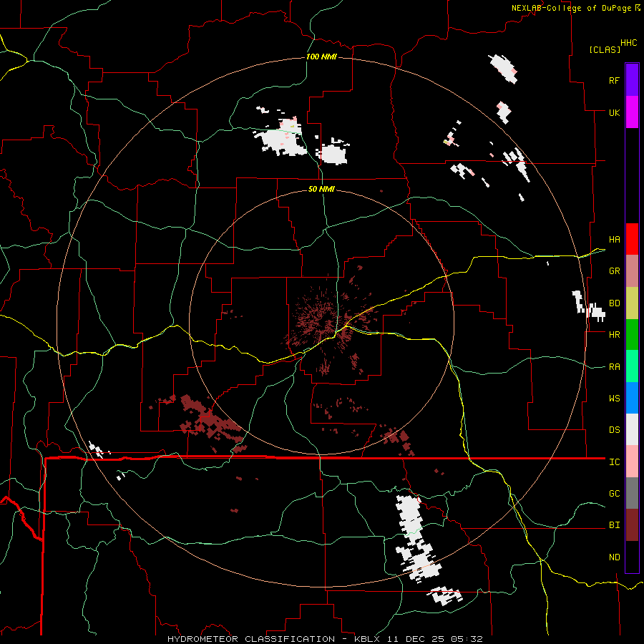The height and width of the screenshot is (644, 644).
Task: Click the [CLAS] legend header
Action: 605,49
